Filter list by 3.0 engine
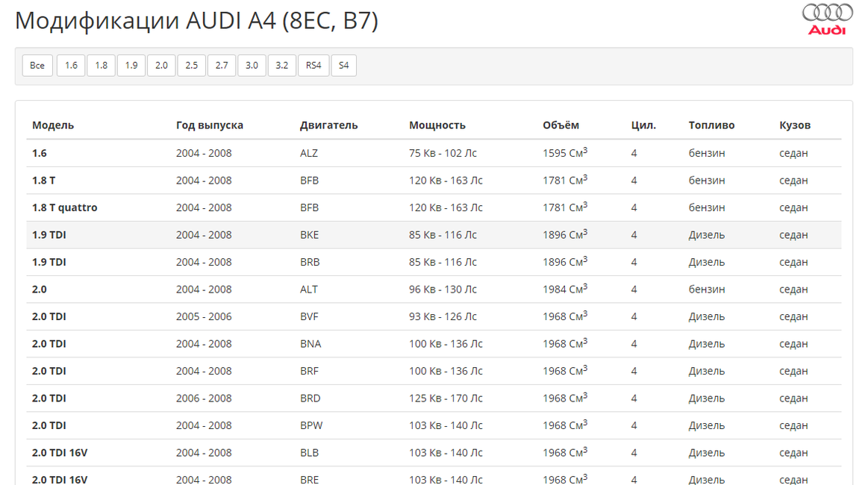Screen dimensions: 868x485 coord(252,66)
